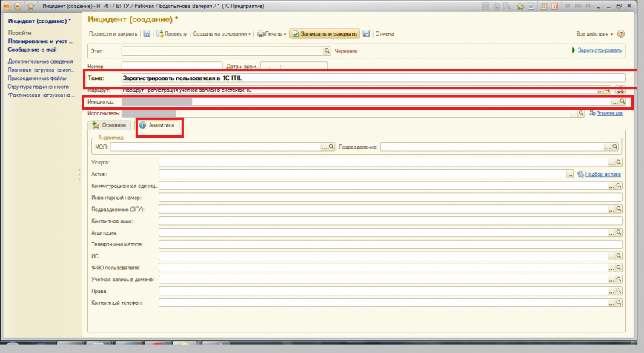Click the help question mark icon
This screenshot has height=353, width=644.
point(621,34)
